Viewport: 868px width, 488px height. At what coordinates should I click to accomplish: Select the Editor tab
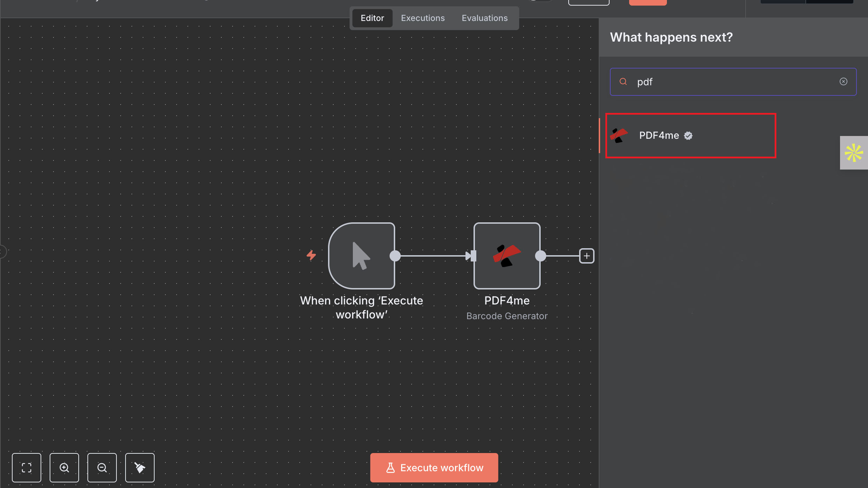click(372, 18)
